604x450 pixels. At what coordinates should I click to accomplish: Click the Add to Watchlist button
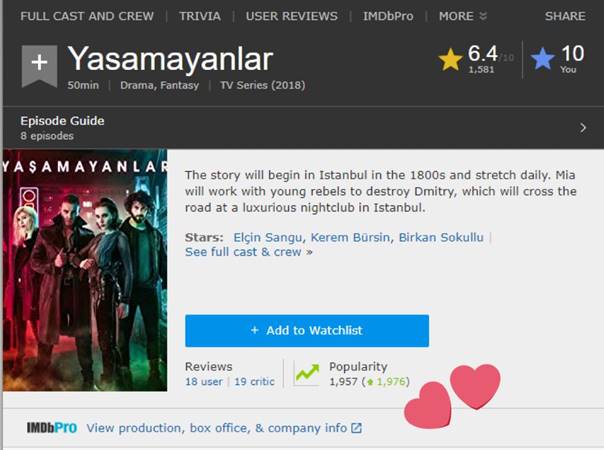tap(307, 331)
